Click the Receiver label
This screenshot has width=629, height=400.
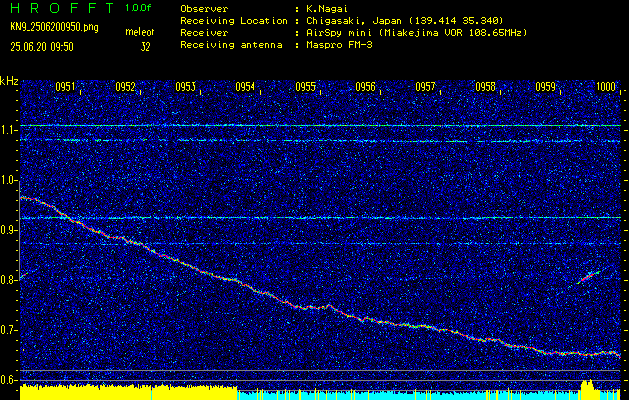[x=204, y=33]
